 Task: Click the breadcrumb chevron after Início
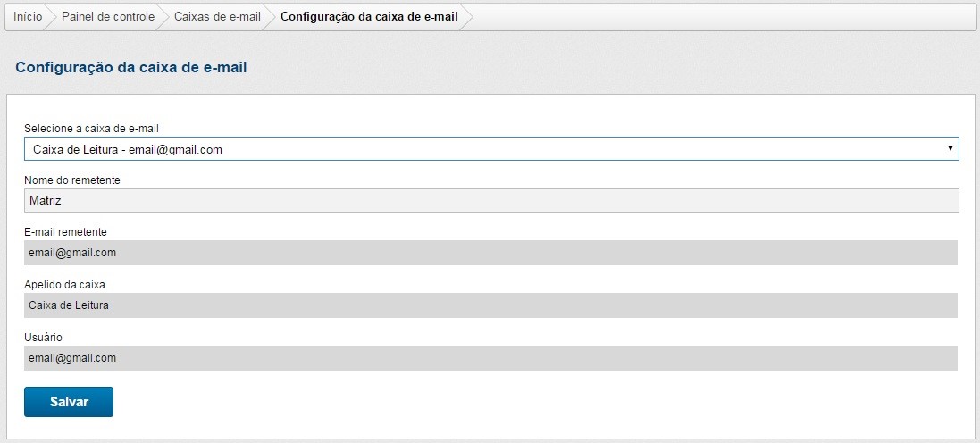pos(52,17)
